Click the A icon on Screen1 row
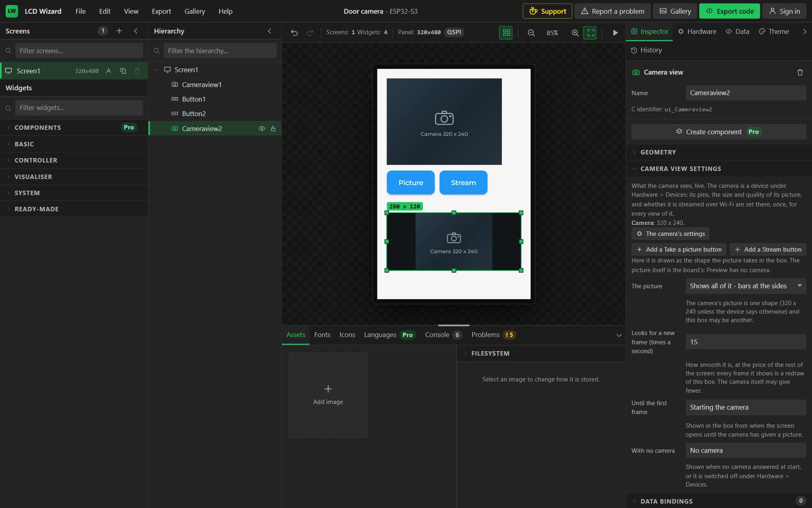Viewport: 812px width, 508px height. coord(108,71)
